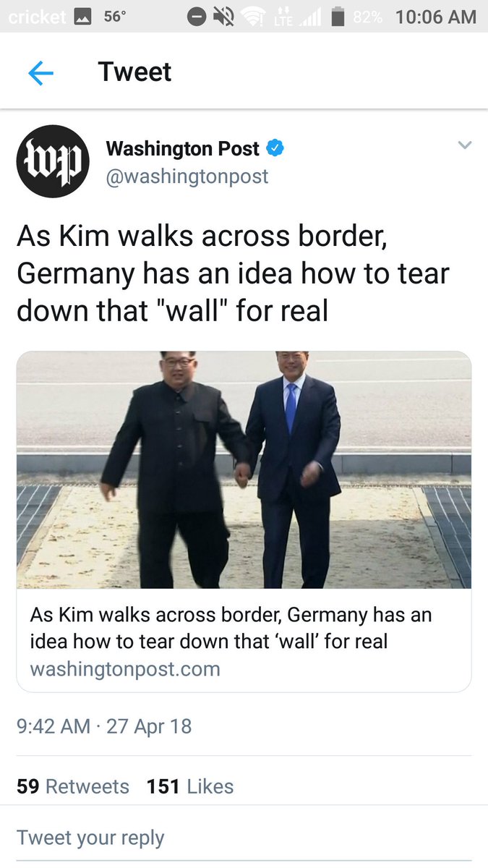The height and width of the screenshot is (868, 488).
Task: Expand the tweet options chevron
Action: click(465, 145)
